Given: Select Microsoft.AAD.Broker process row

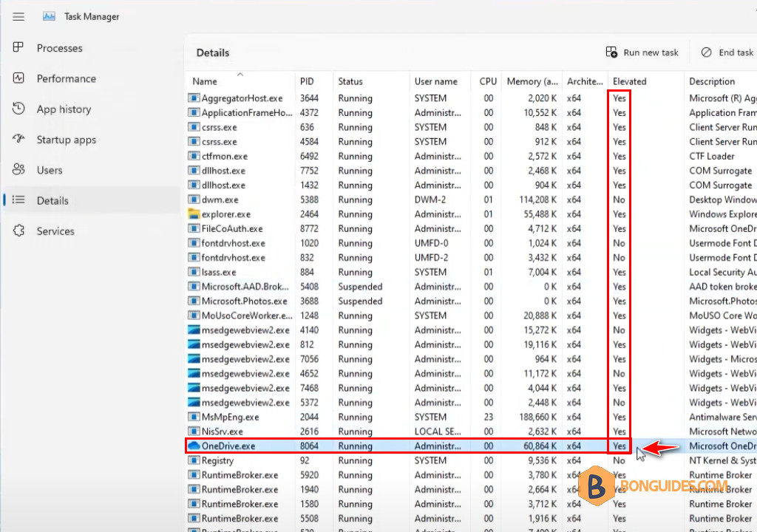Looking at the screenshot, I should click(x=471, y=286).
